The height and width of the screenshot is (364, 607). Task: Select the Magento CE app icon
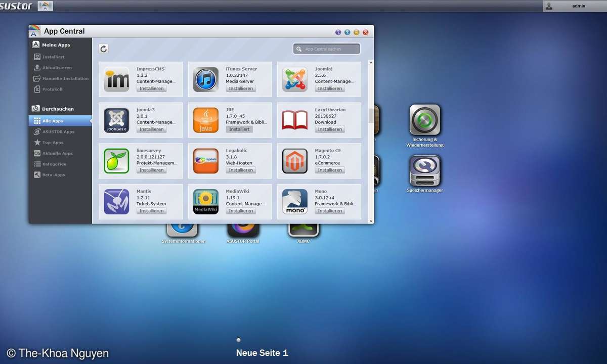tap(295, 161)
